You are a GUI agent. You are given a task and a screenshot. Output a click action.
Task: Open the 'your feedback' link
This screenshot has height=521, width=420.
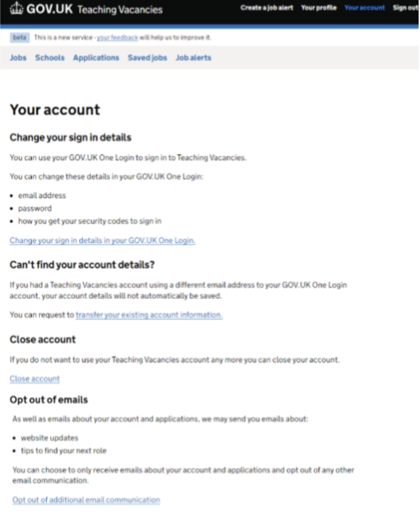pyautogui.click(x=117, y=38)
